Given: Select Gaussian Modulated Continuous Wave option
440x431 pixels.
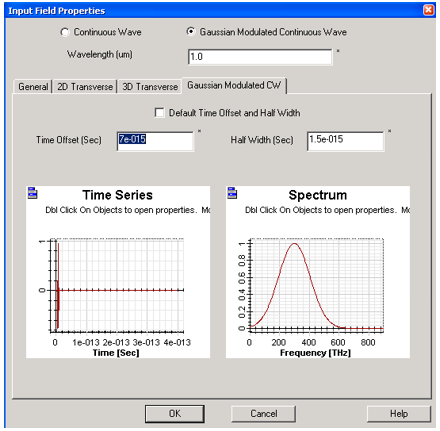Looking at the screenshot, I should [x=191, y=32].
